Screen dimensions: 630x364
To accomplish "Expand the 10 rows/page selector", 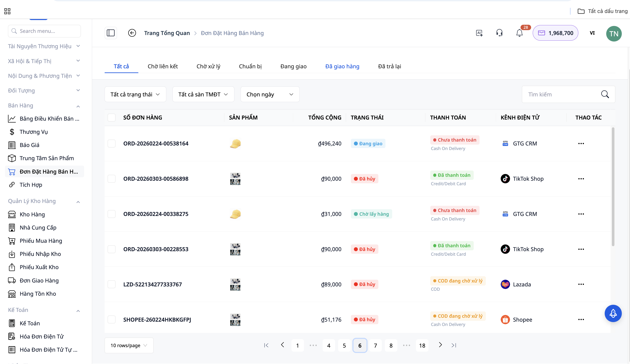I will tap(129, 345).
